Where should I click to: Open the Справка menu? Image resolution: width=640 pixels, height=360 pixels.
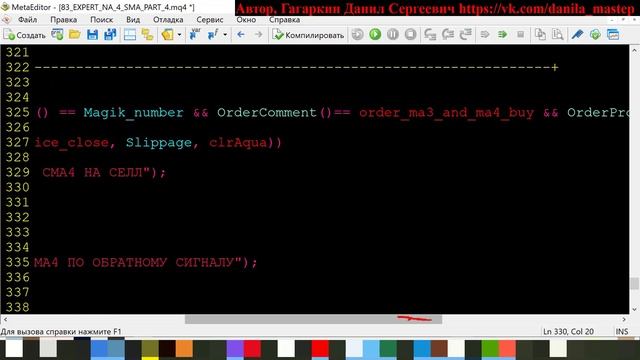[x=284, y=20]
